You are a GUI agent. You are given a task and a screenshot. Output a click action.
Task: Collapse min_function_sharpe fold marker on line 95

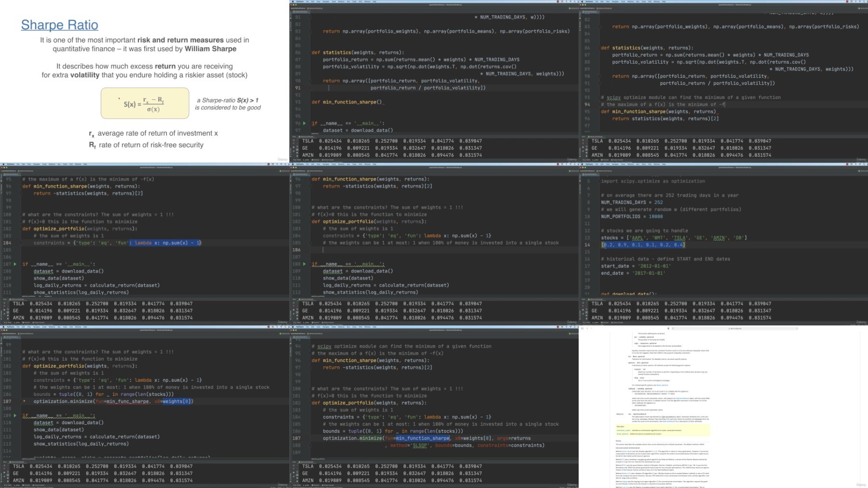click(x=599, y=112)
